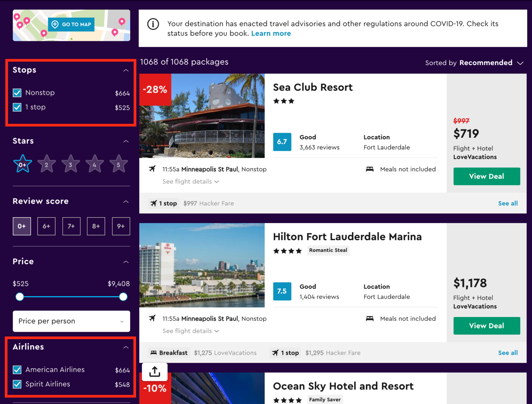Select the 0+ stars rating icon
This screenshot has height=404, width=532.
[x=23, y=164]
